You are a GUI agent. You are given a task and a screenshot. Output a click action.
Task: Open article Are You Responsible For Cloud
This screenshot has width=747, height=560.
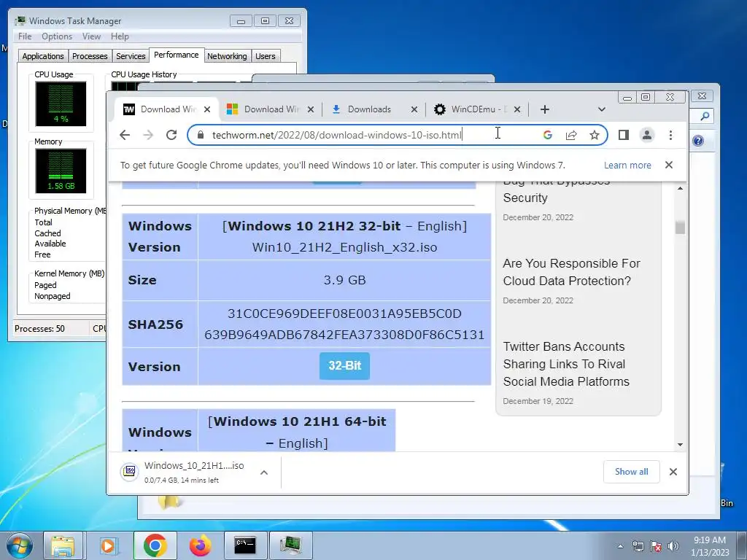click(571, 273)
